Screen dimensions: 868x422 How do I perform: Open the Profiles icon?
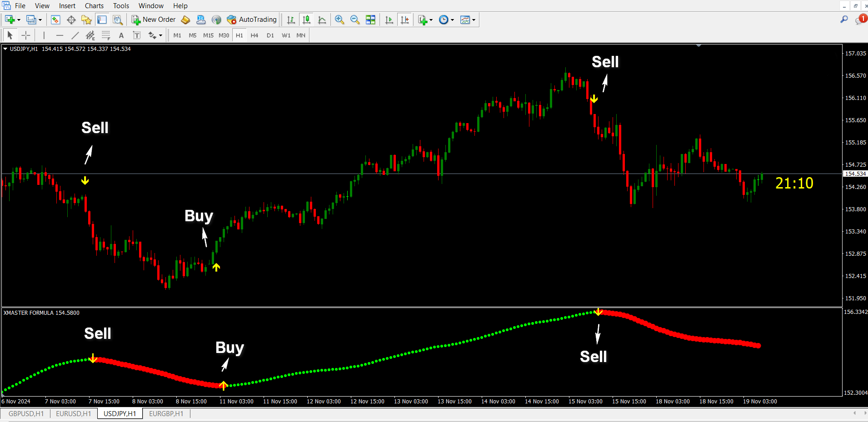point(31,20)
